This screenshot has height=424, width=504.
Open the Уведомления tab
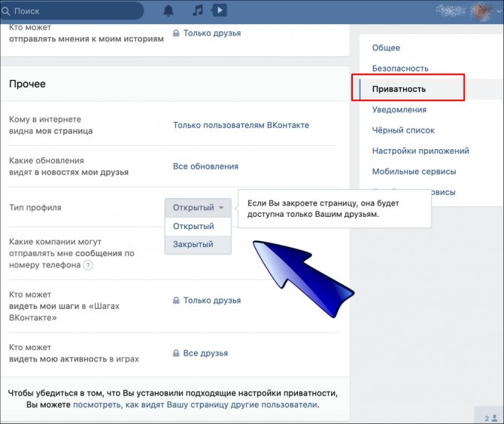399,110
